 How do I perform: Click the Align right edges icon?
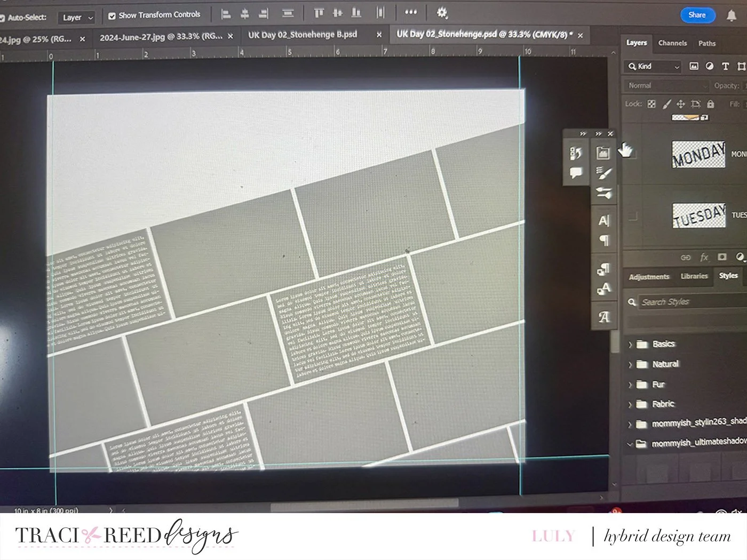click(263, 14)
